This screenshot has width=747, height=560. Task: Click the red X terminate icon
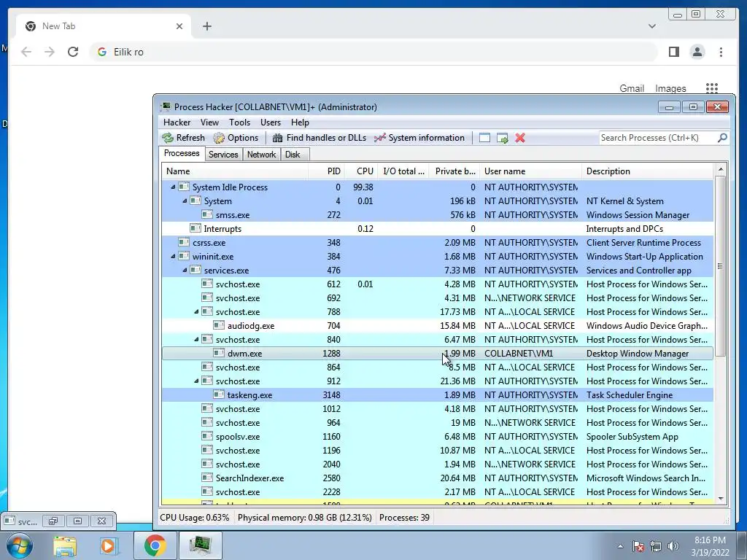coord(520,138)
